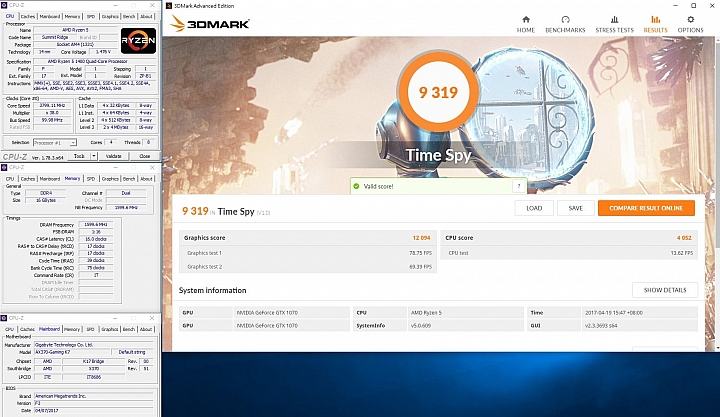Click the title icon of the CPU-Z Memory window
The width and height of the screenshot is (720, 417).
4,167
